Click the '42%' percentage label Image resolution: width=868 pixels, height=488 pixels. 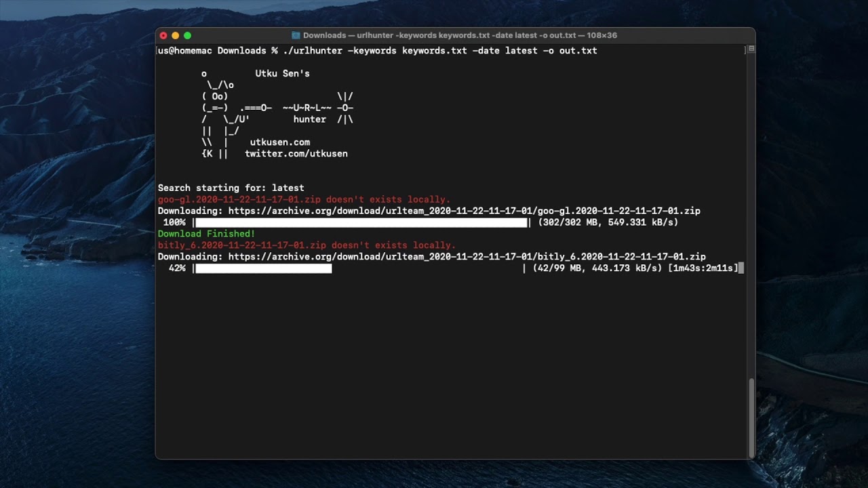click(177, 268)
